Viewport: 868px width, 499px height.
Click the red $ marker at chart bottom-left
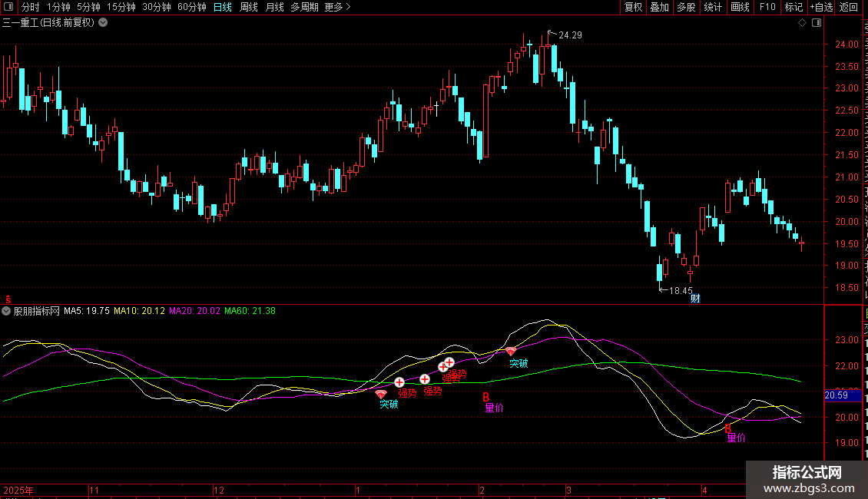coord(8,299)
